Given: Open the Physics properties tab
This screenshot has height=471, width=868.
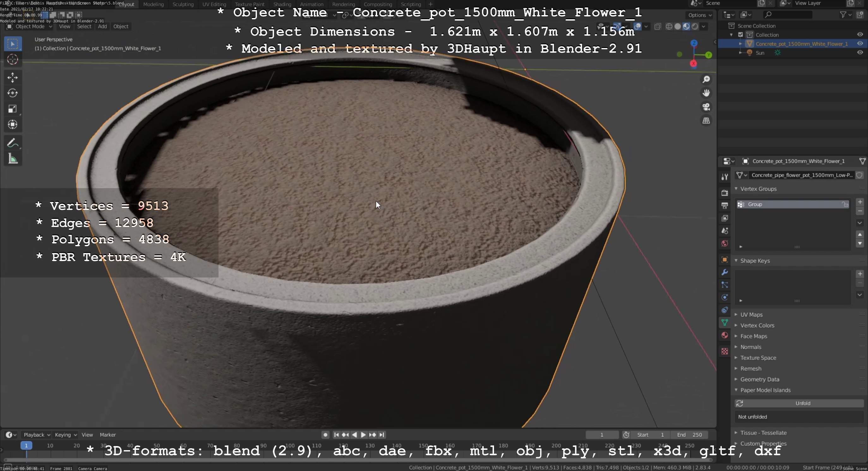Looking at the screenshot, I should pos(725,297).
